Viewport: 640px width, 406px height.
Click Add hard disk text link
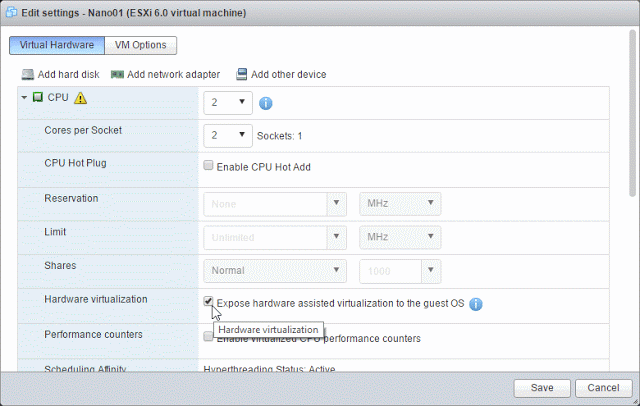[69, 75]
